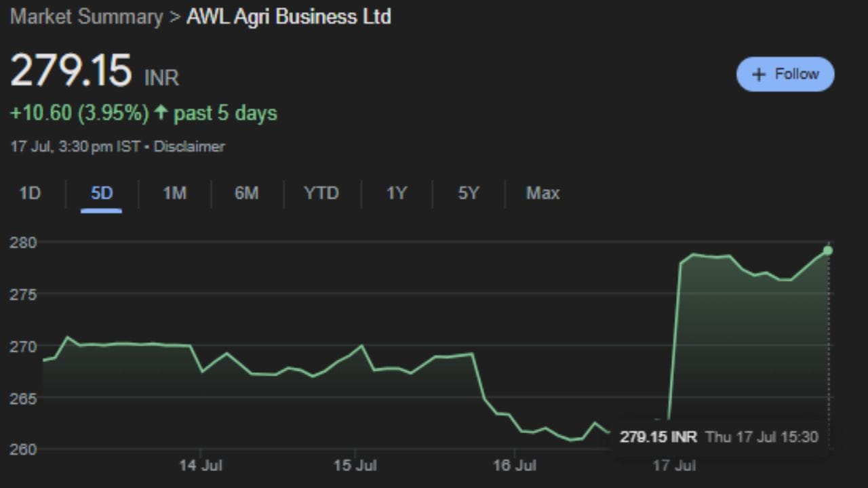The width and height of the screenshot is (868, 488).
Task: Open the 5Y chart range
Action: (x=468, y=193)
